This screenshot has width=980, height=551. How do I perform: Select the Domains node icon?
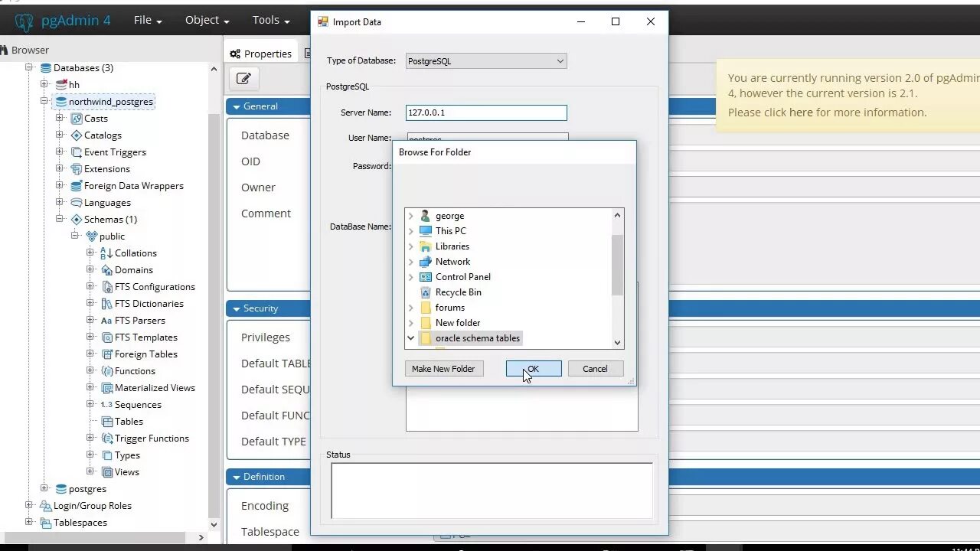106,270
